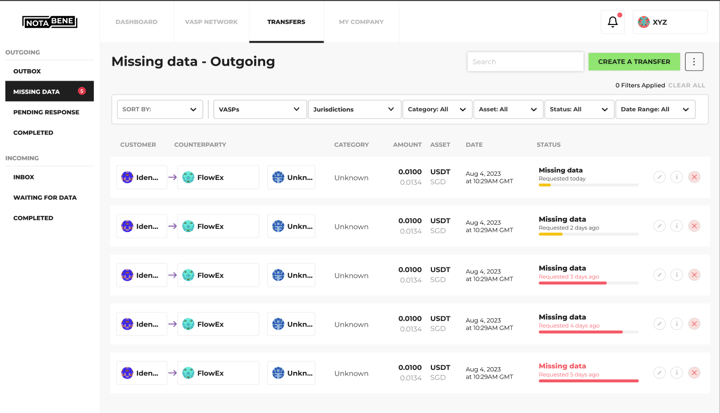Viewport: 720px width, 413px height.
Task: Cancel the transfer requested 3 days ago
Action: tap(694, 275)
